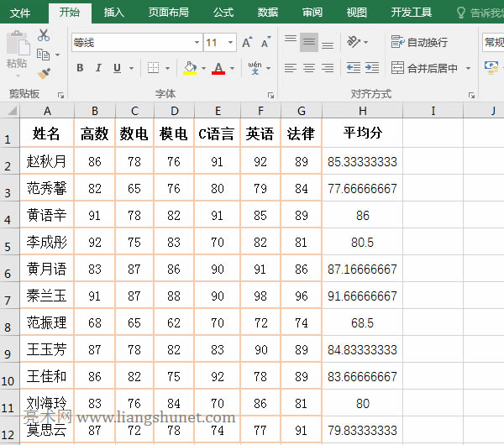The height and width of the screenshot is (445, 504).
Task: Click the Format Painter brush icon
Action: click(x=44, y=74)
